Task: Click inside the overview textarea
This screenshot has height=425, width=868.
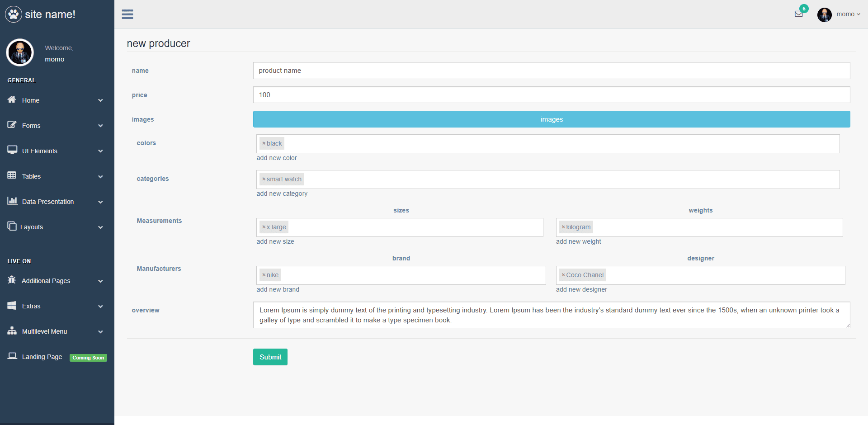Action: coord(552,315)
